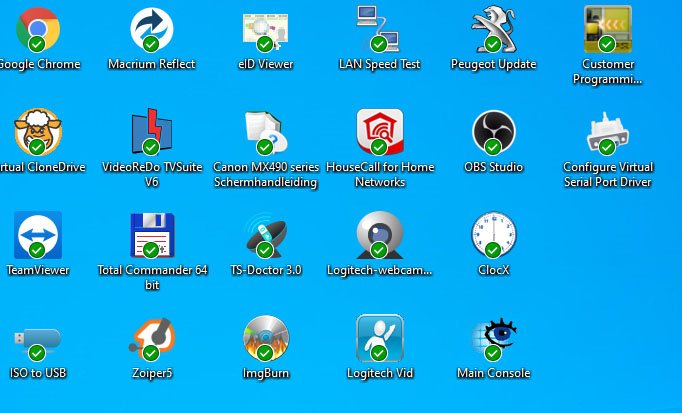Click the "Peugeot Update" label text
Viewport: 682px width, 413px height.
click(x=493, y=64)
